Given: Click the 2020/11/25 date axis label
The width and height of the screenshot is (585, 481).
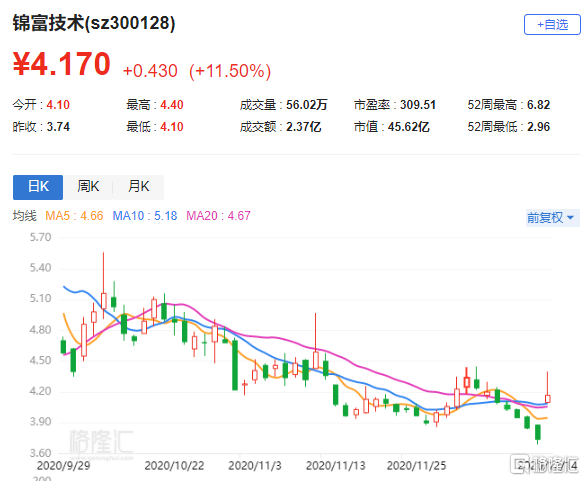Looking at the screenshot, I should pos(416,466).
